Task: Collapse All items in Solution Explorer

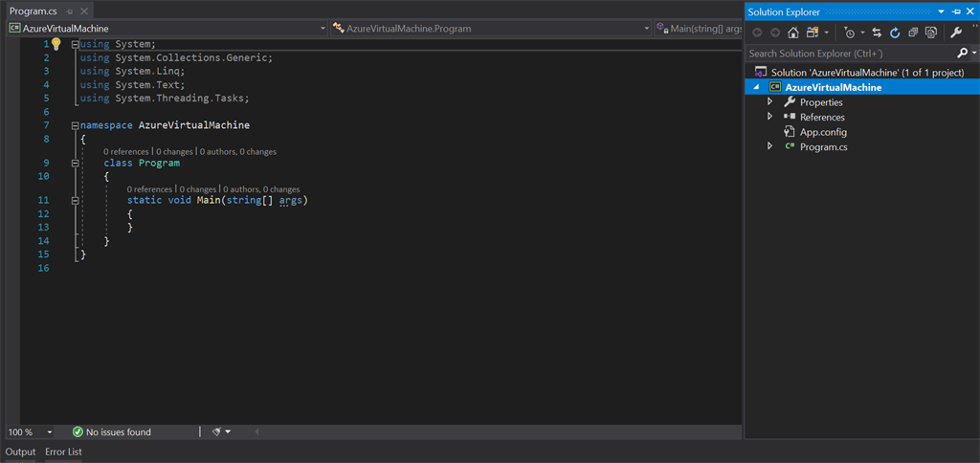Action: [x=912, y=33]
